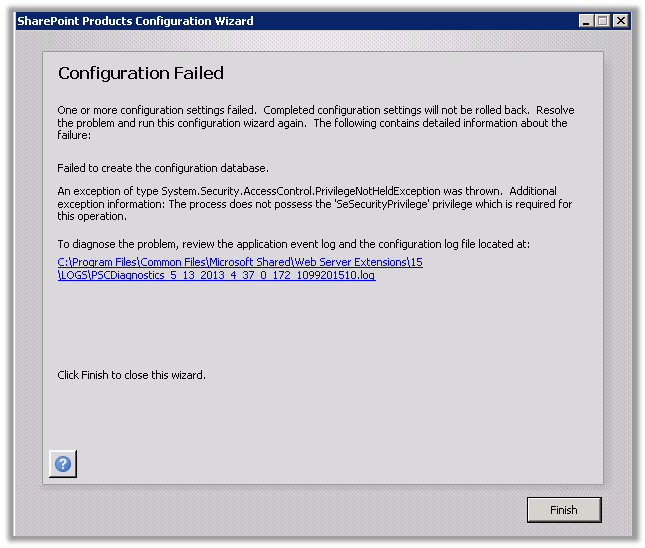Click the "Failed to create the configuration database" message
Screen dimensions: 645x548
coord(163,167)
